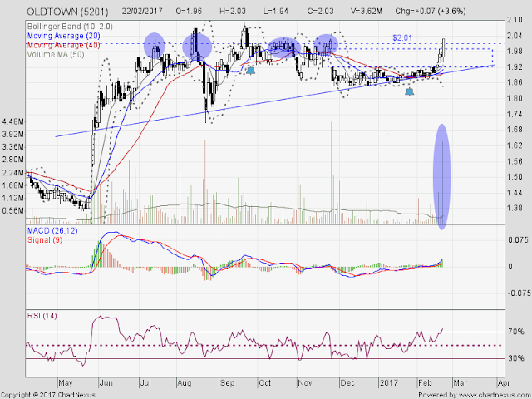Click the 2017 year label on time axis
Viewport: 532px width, 399px height.
(x=389, y=383)
